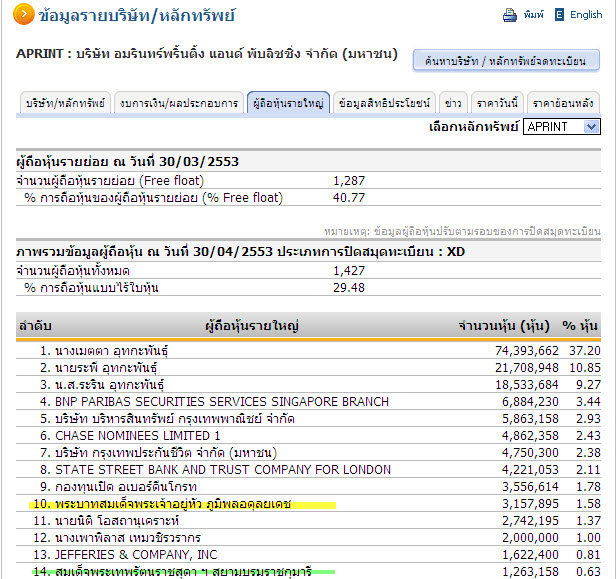This screenshot has height=579, width=616.
Task: Select row นายนิติ โอสถานุเคราะห์
Action: (x=308, y=520)
